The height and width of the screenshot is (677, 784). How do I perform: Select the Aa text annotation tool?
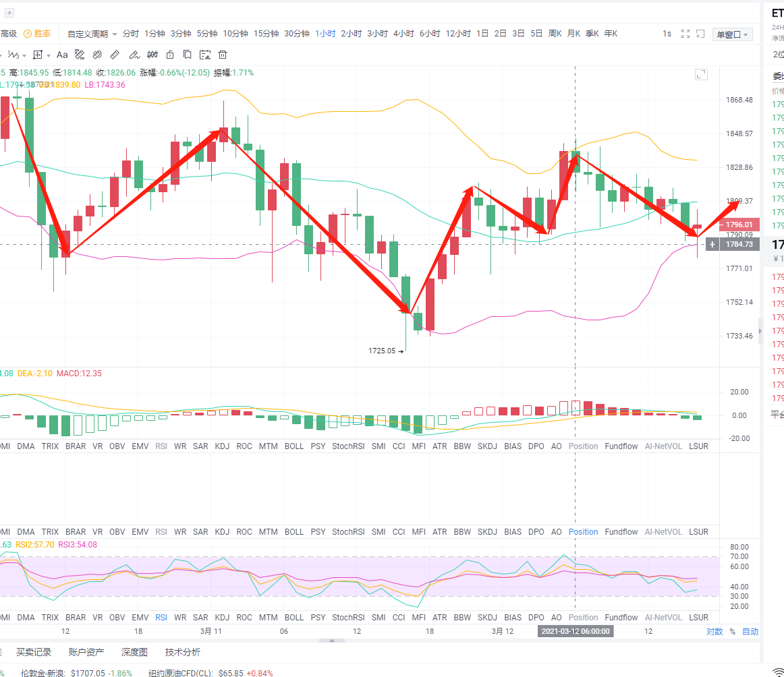click(62, 55)
